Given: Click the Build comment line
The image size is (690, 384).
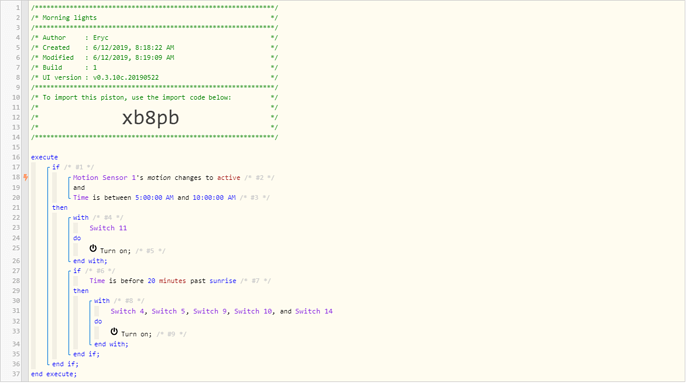Looking at the screenshot, I should [x=154, y=68].
